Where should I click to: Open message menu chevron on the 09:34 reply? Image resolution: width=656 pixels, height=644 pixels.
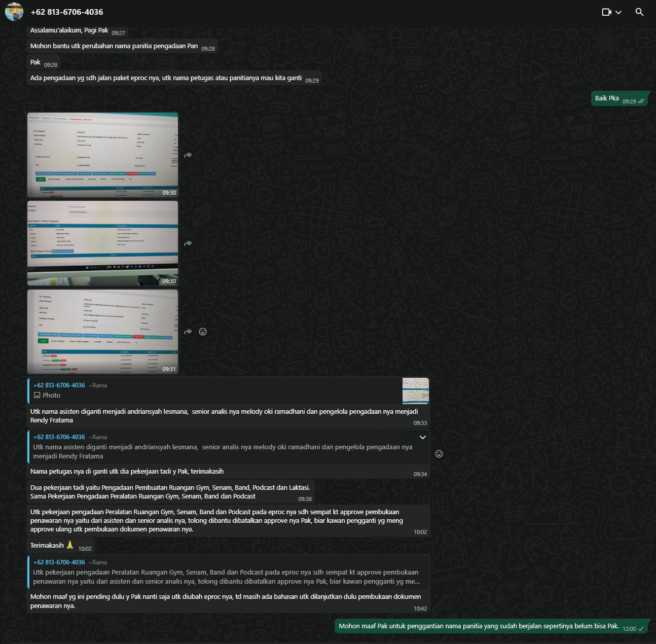[423, 437]
